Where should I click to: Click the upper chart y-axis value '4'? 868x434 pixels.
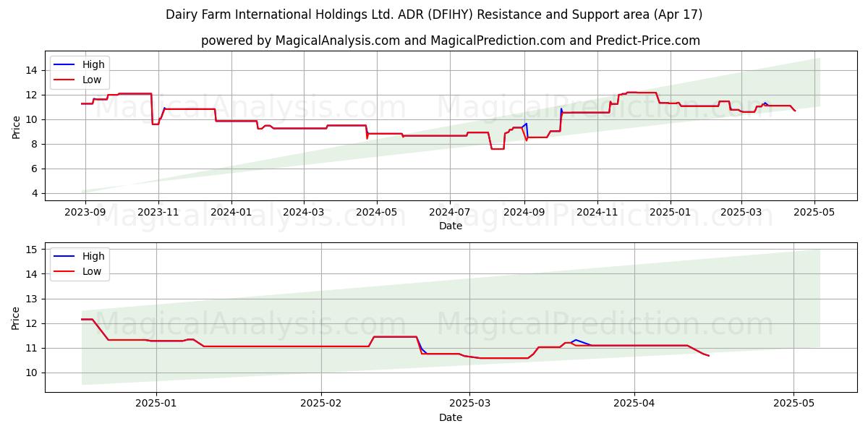[x=35, y=193]
